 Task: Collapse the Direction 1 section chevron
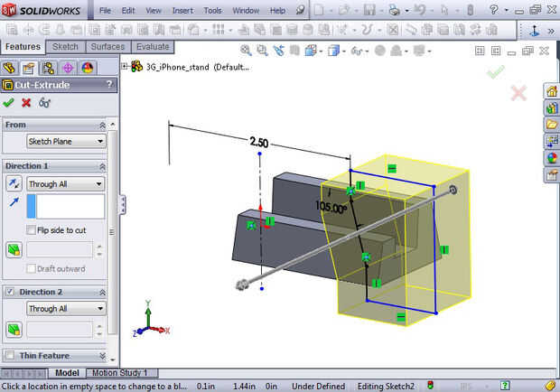[x=102, y=166]
